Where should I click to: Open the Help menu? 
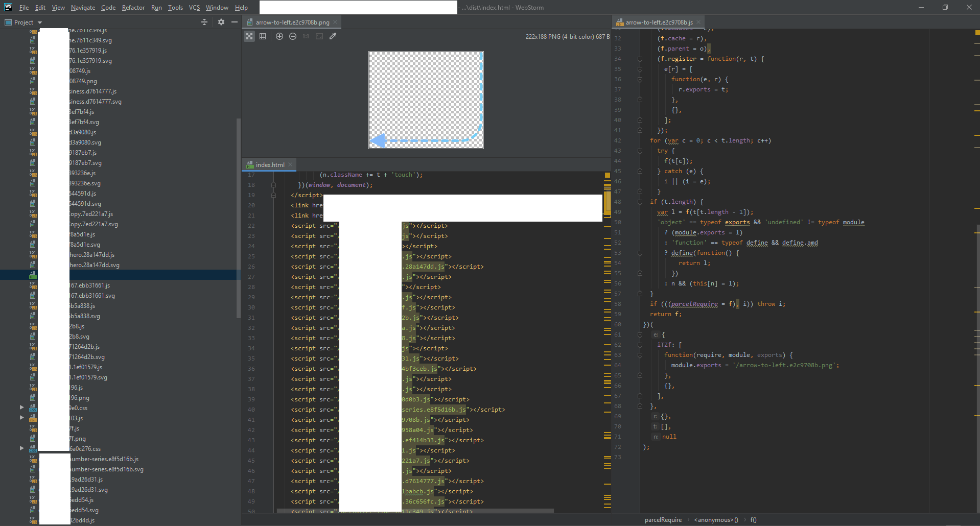241,8
